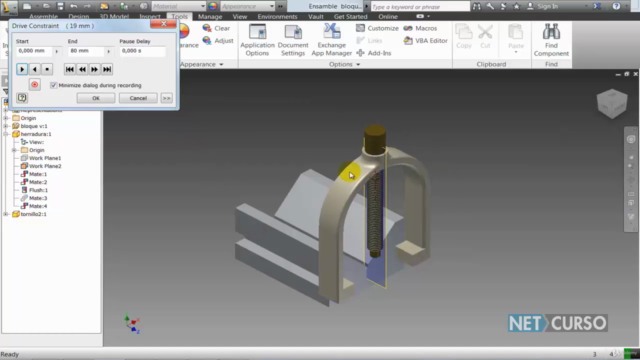Viewport: 640px width, 360px height.
Task: Open Macros
Action: point(420,28)
